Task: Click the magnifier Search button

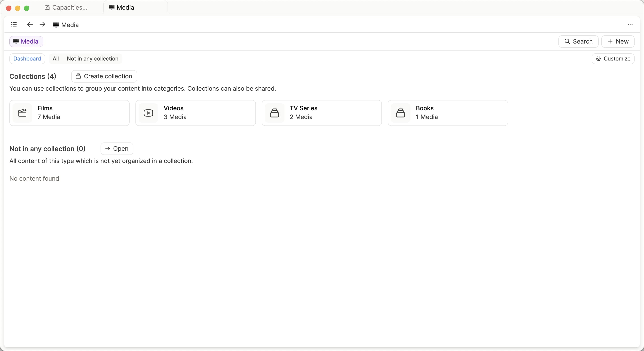Action: tap(578, 42)
